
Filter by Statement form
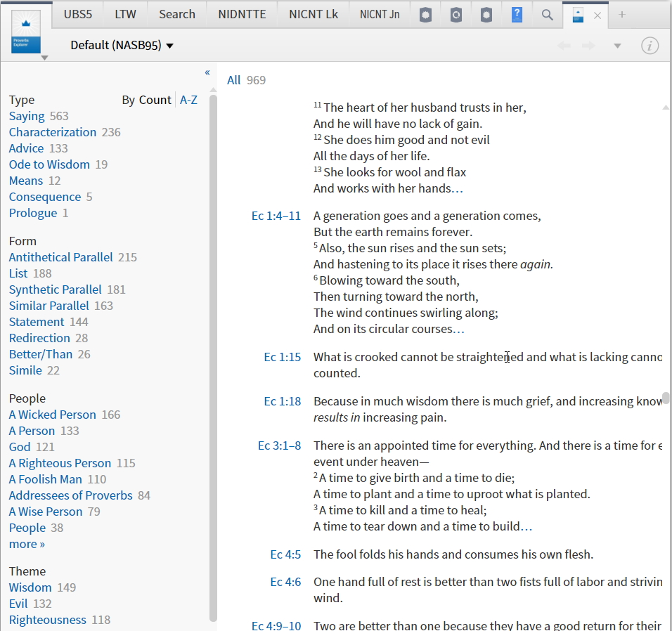tap(37, 322)
